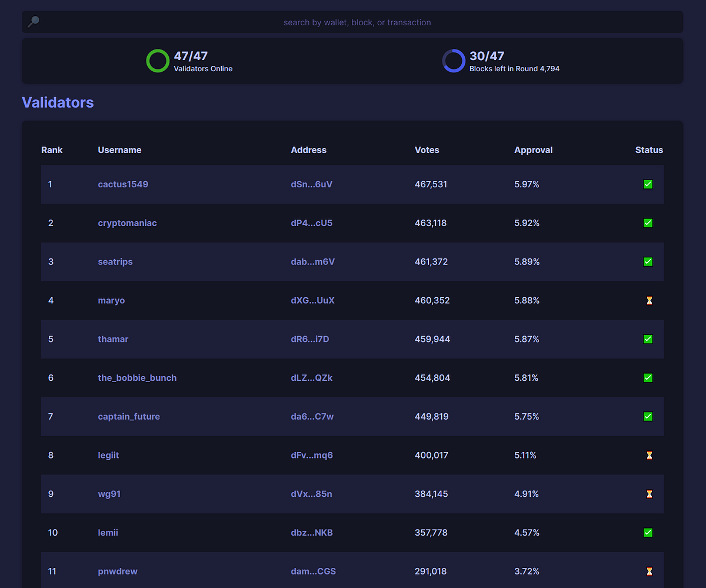Screen dimensions: 706x588
Task: Click the green check status for seatrips
Action: [x=648, y=262]
